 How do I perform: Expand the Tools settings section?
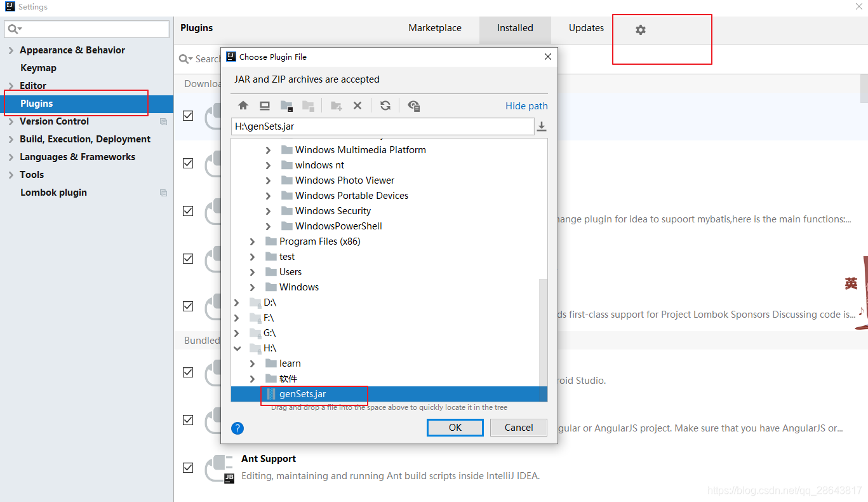point(11,175)
